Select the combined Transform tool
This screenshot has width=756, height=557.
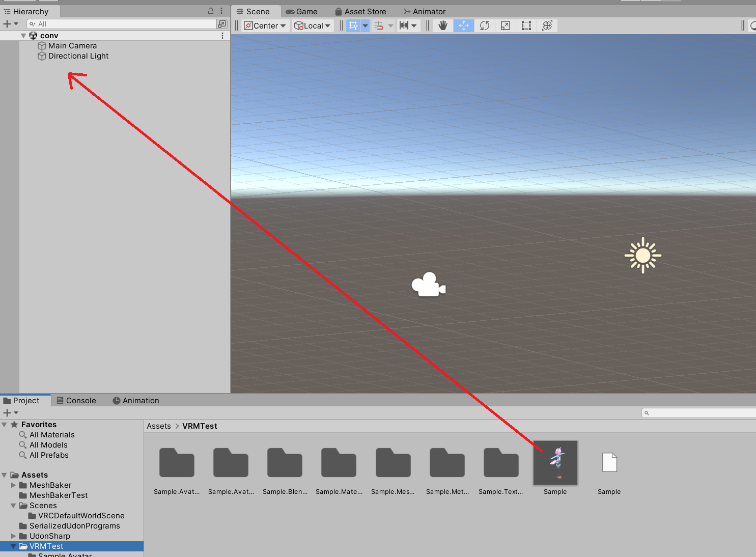(547, 25)
